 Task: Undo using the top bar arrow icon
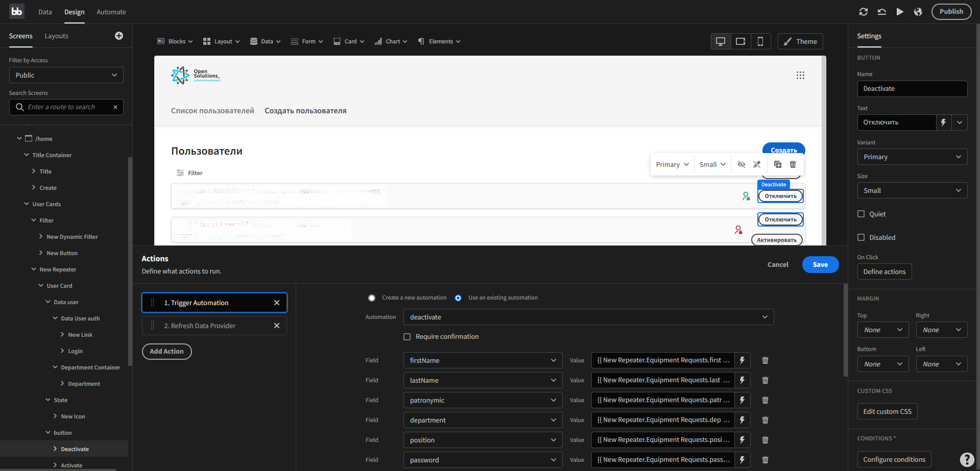point(882,12)
